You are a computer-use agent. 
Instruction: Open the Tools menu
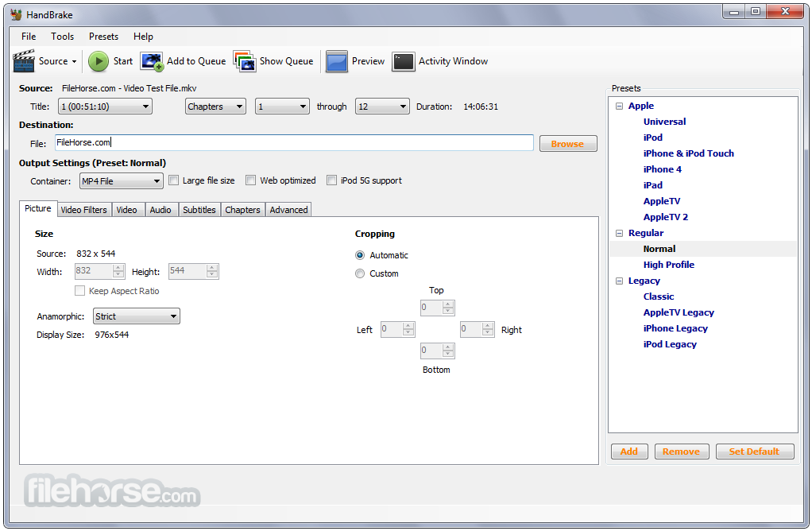tap(62, 37)
